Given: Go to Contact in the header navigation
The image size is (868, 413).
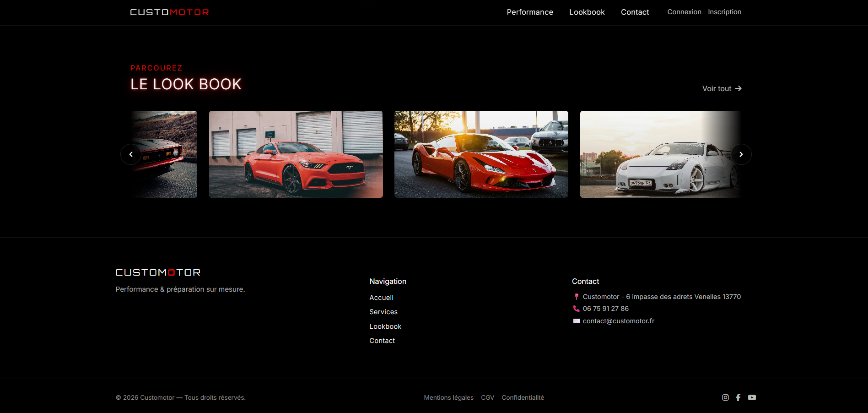Looking at the screenshot, I should (x=635, y=12).
